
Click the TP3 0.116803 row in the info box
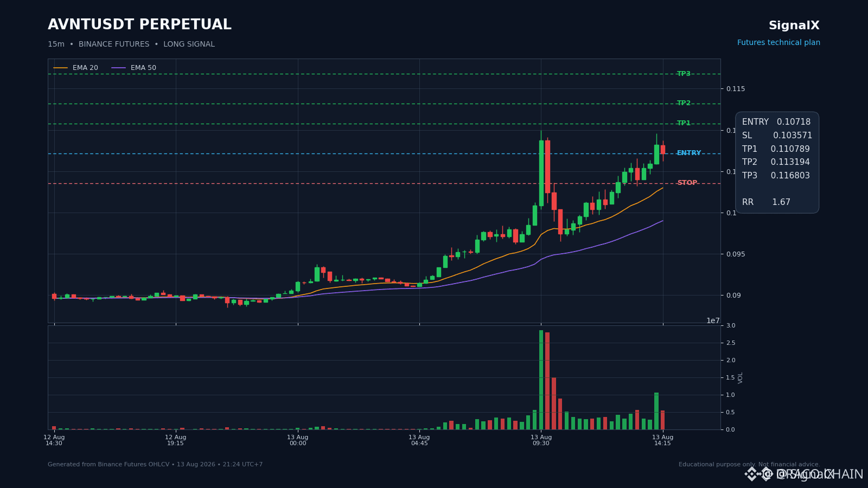click(x=776, y=176)
